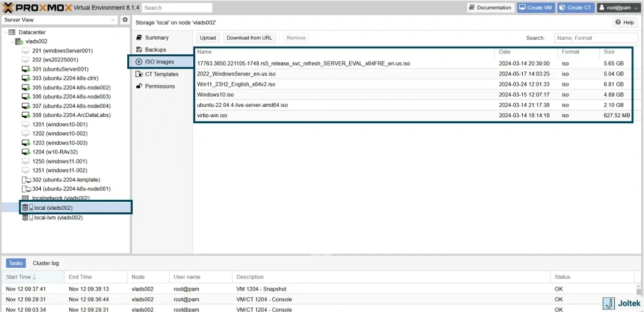
Task: Click icon of 304 (ubuntu-2204-k8s-node001) template
Action: pos(26,189)
